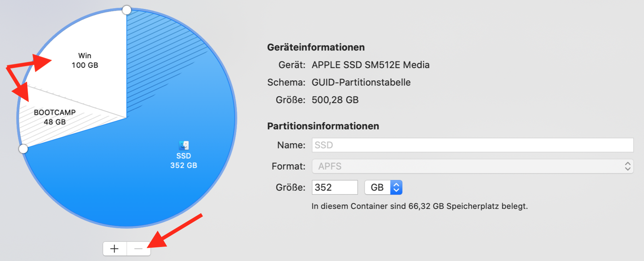Click the container usage note showing 66,32 GB
Screen dimensions: 644x261
pyautogui.click(x=419, y=206)
